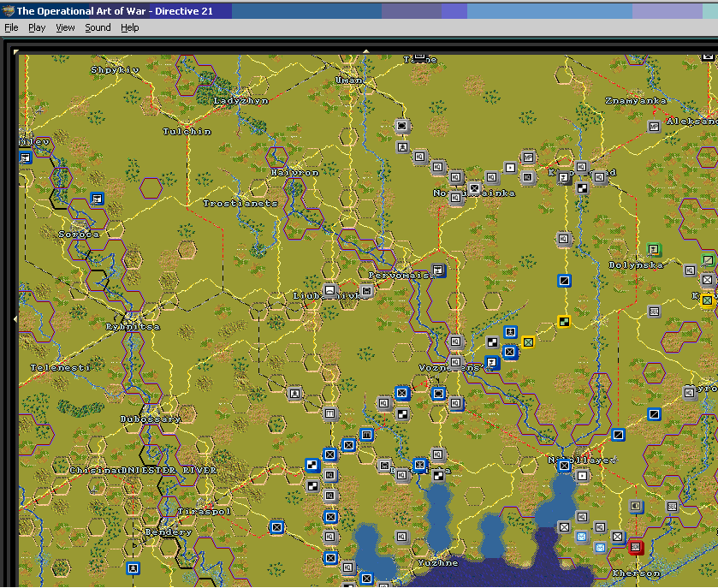Viewport: 718px width, 588px height.
Task: Select the gray checkered unit below Kirovograd
Action: pos(582,187)
